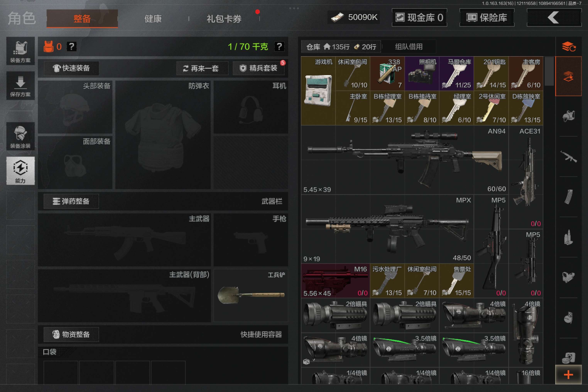
Task: Switch to the 组队借用 warehouse tab
Action: point(409,47)
